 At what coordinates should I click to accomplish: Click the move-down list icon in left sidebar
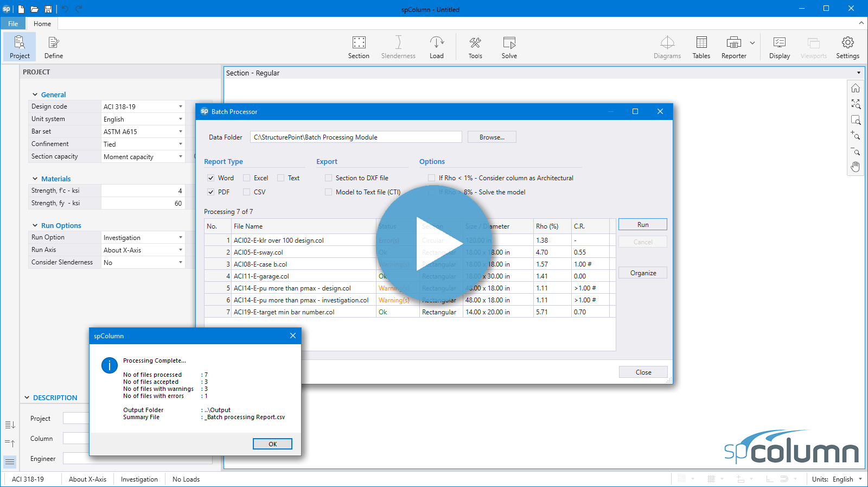[10, 425]
